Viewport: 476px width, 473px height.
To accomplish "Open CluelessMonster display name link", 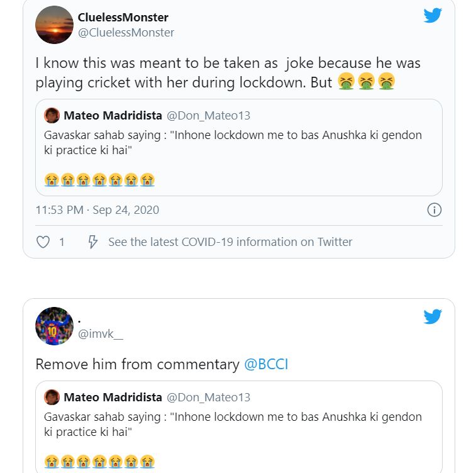I will point(123,17).
